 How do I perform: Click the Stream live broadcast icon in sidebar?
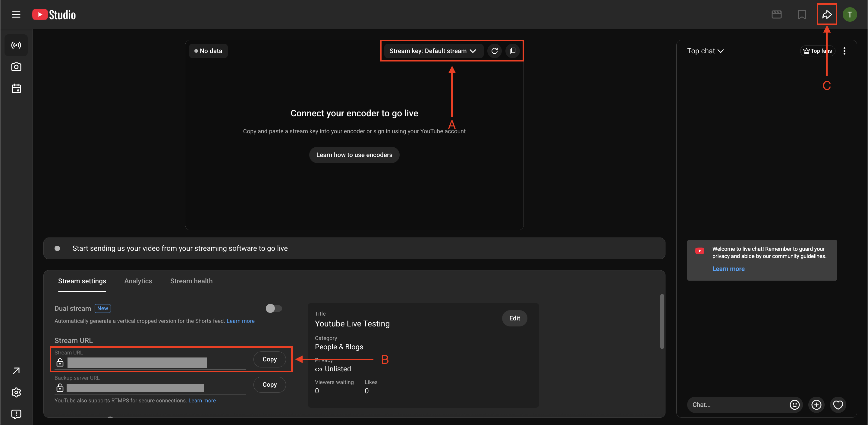click(x=16, y=45)
